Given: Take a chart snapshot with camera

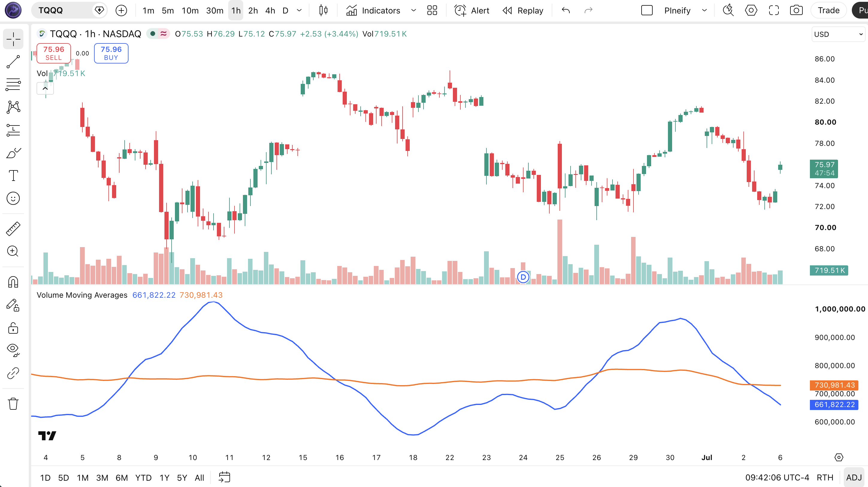Looking at the screenshot, I should [796, 10].
